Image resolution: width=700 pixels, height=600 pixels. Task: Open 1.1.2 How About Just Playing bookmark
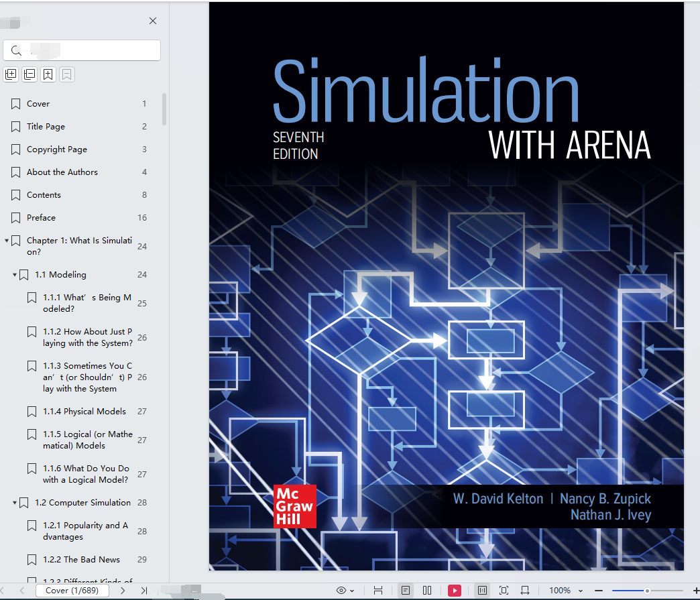(87, 337)
